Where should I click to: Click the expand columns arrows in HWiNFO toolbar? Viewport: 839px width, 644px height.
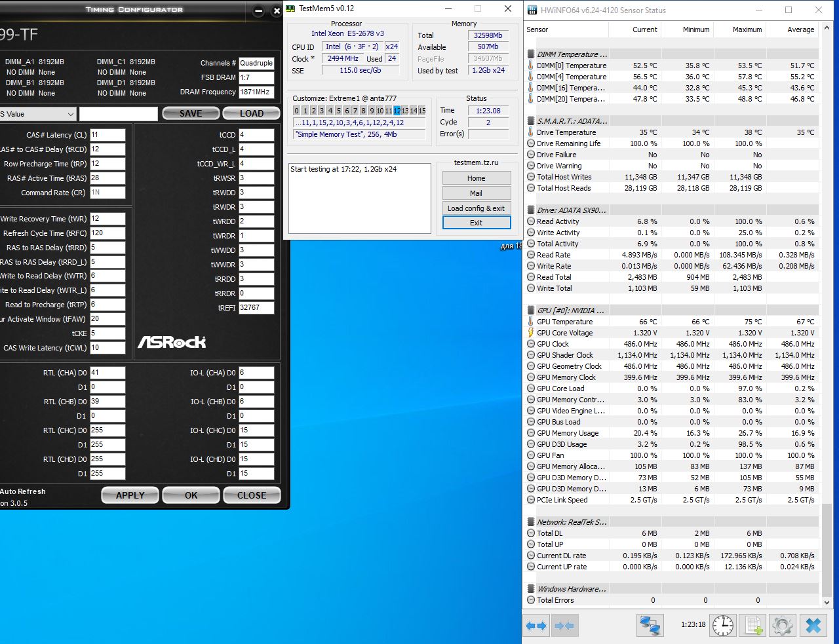pos(536,626)
